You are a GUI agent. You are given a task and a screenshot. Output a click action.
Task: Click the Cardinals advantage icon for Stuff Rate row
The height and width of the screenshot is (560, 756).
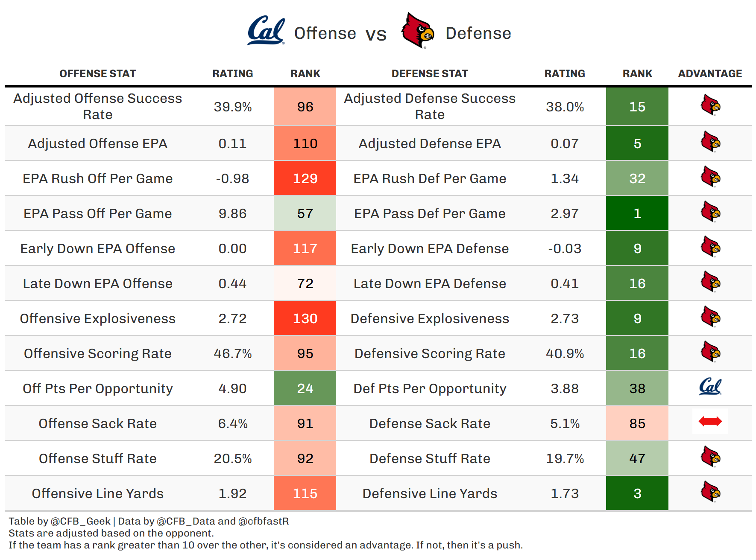point(710,457)
